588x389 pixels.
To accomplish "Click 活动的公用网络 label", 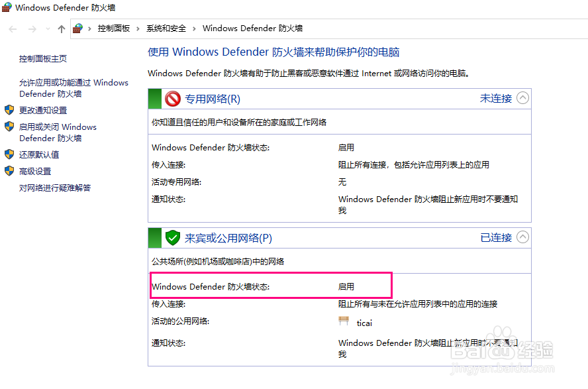I will 180,321.
